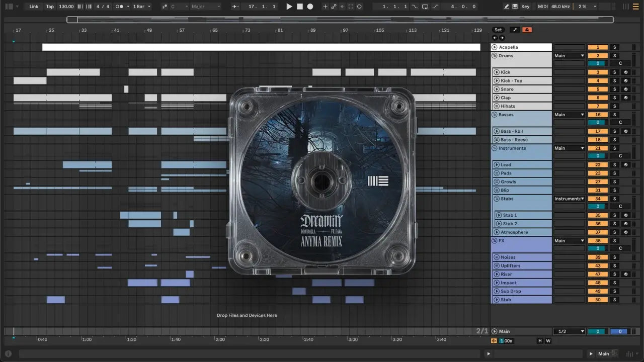
Task: Click Re-enable Automation back arrow
Action: coord(342,7)
